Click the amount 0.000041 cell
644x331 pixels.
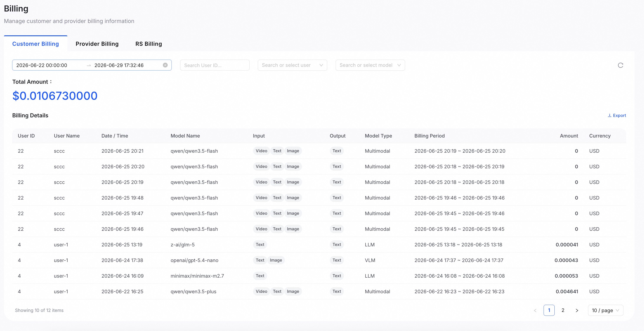tap(567, 244)
